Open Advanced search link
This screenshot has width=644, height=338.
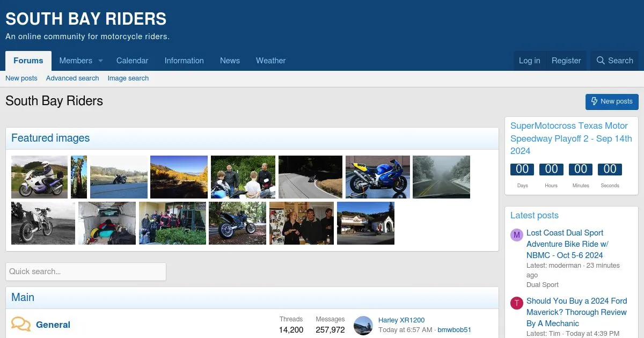click(72, 78)
